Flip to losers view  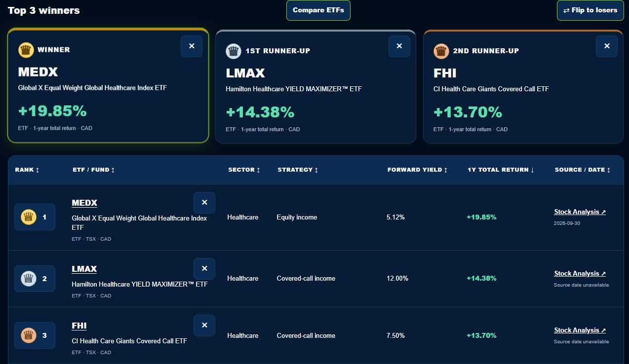[590, 10]
